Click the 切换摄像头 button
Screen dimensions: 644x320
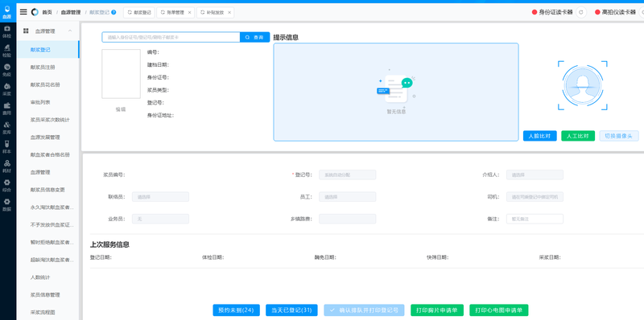click(619, 136)
